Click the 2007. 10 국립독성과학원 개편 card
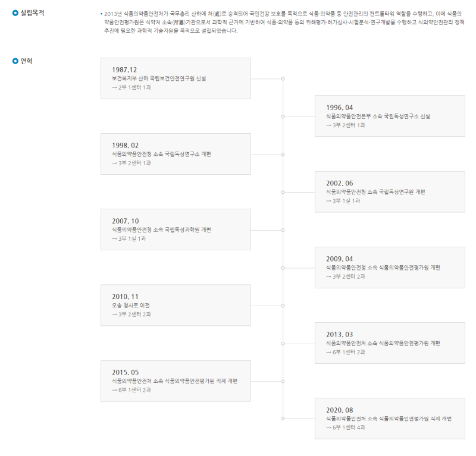The width and height of the screenshot is (476, 456). click(x=176, y=229)
